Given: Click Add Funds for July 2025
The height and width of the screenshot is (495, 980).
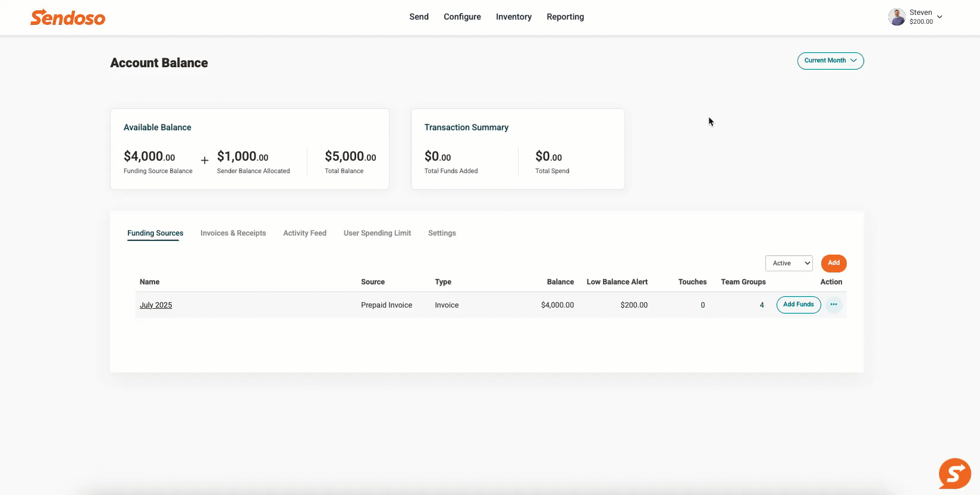Looking at the screenshot, I should (x=799, y=305).
